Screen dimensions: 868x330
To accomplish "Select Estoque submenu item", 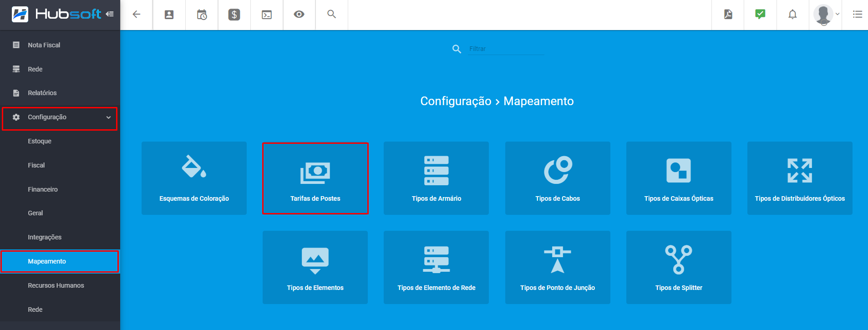I will (60, 141).
